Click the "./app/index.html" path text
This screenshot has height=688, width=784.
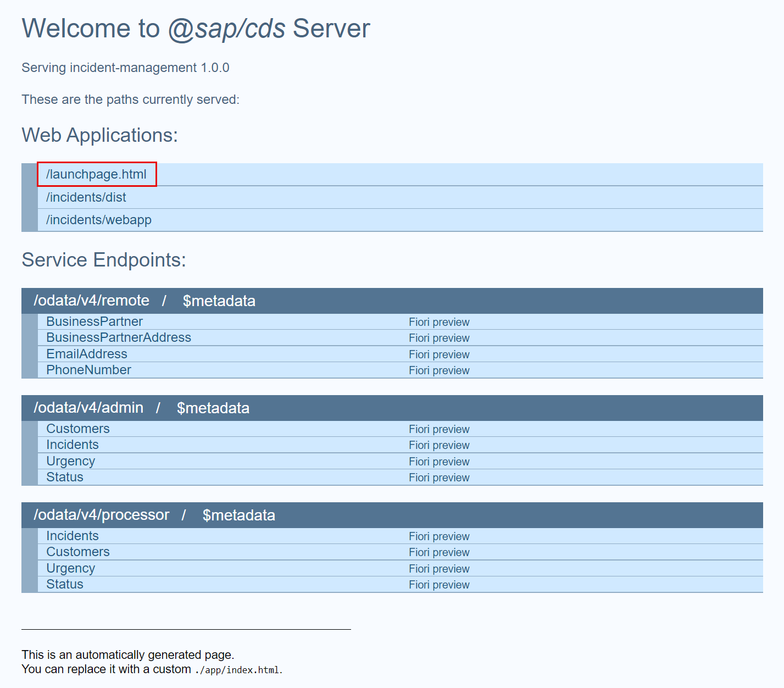click(x=237, y=670)
